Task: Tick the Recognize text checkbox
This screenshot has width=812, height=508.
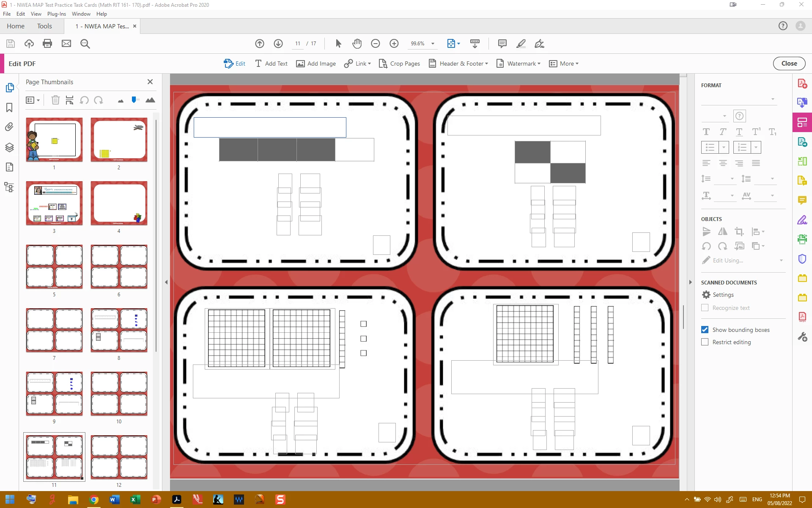Action: [705, 308]
